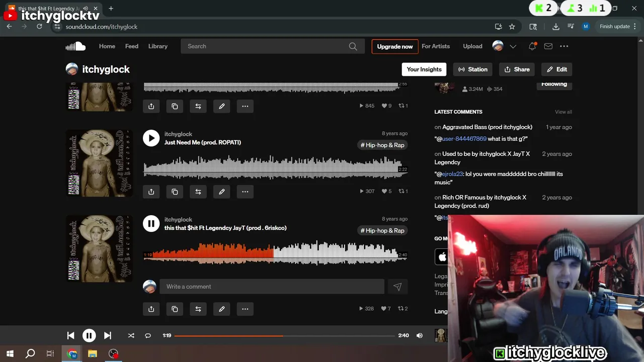Open Aggravated Bass comment link
This screenshot has height=362, width=644.
487,127
